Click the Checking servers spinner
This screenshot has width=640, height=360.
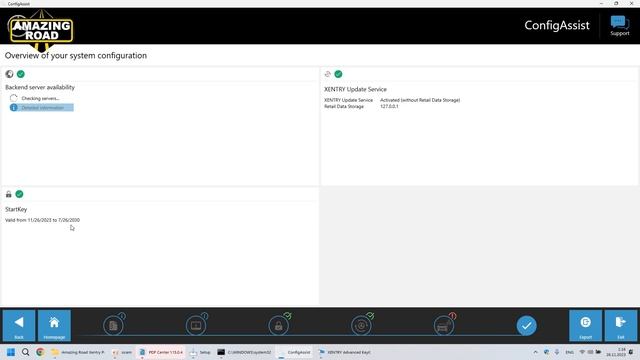(13, 98)
